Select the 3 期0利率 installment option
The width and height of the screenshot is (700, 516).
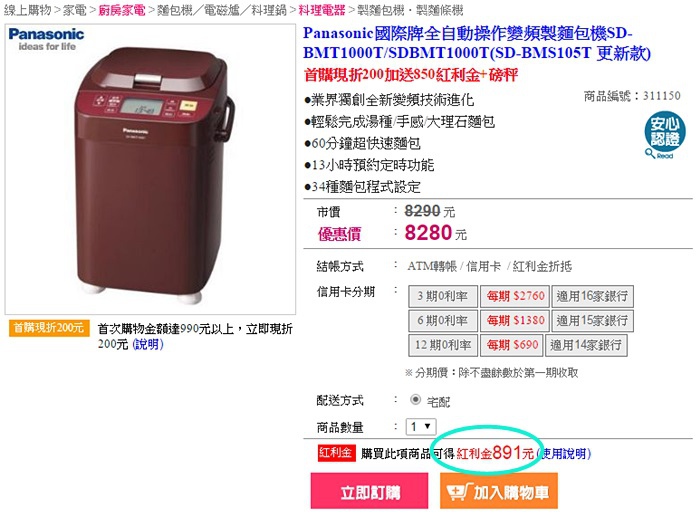point(443,296)
